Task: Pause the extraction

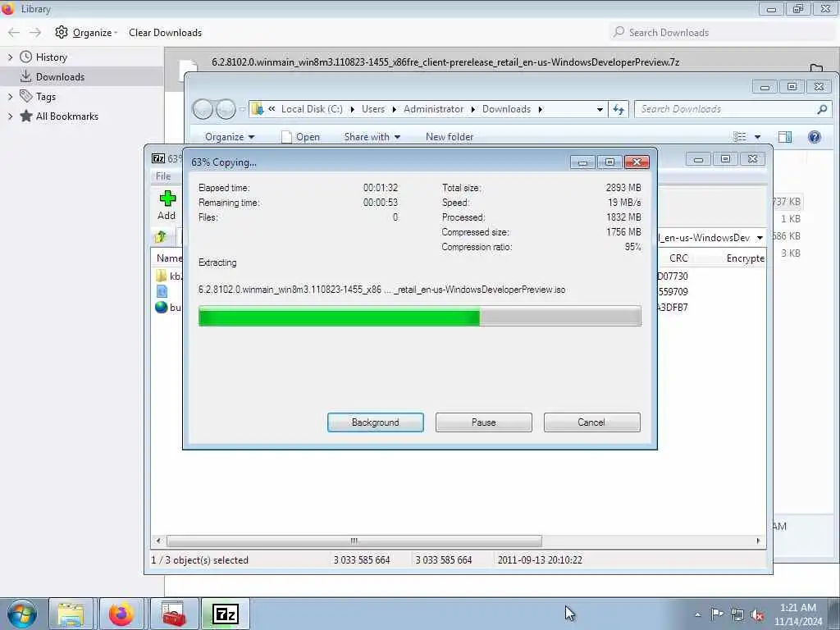Action: 484,422
